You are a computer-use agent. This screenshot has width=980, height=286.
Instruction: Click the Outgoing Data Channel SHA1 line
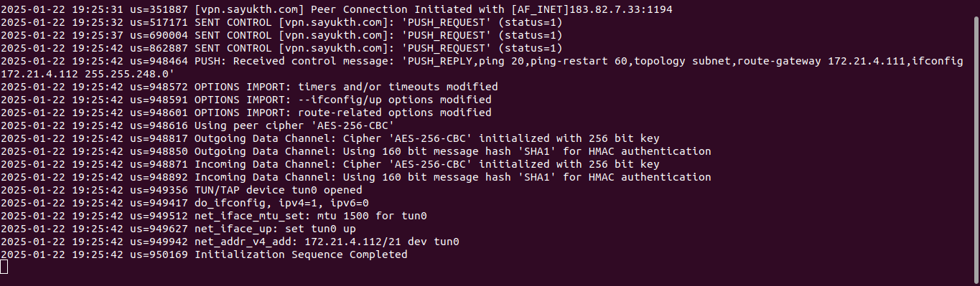click(356, 151)
